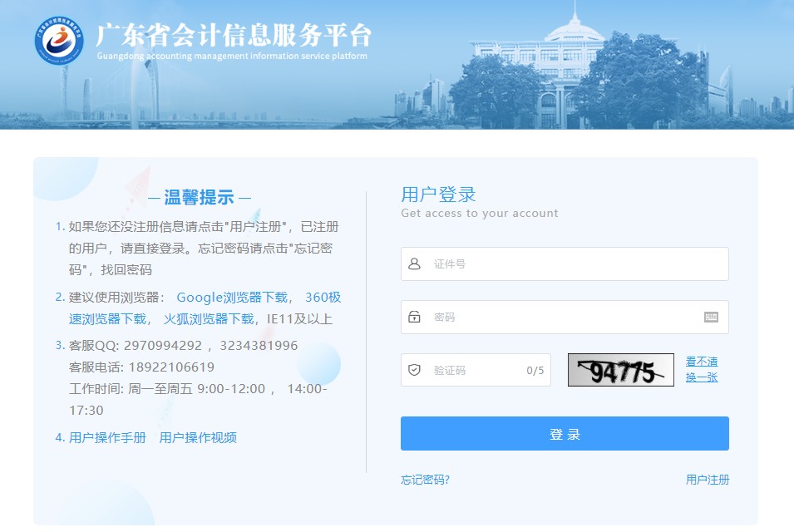Click 换一张 to refresh the captcha
Image resolution: width=794 pixels, height=532 pixels.
click(x=701, y=377)
